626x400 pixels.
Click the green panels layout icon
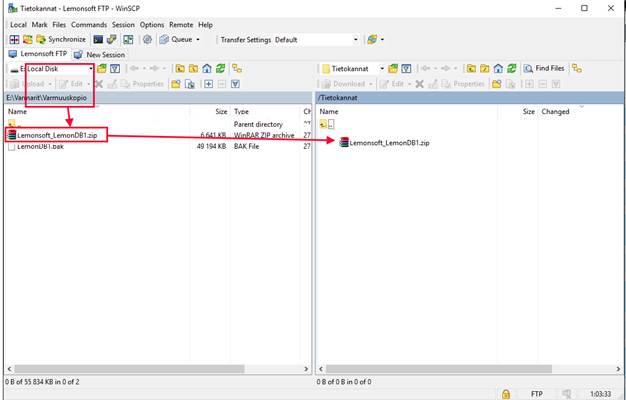pyautogui.click(x=128, y=40)
